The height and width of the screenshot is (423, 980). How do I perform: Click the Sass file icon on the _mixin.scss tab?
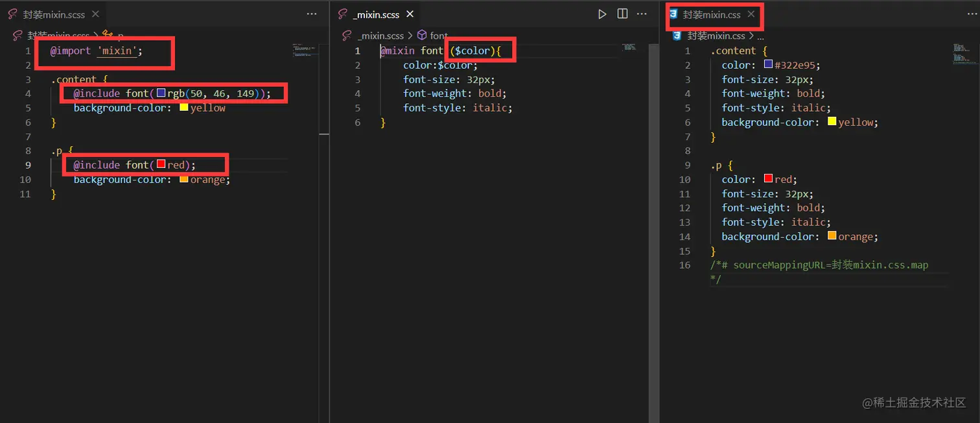tap(343, 14)
